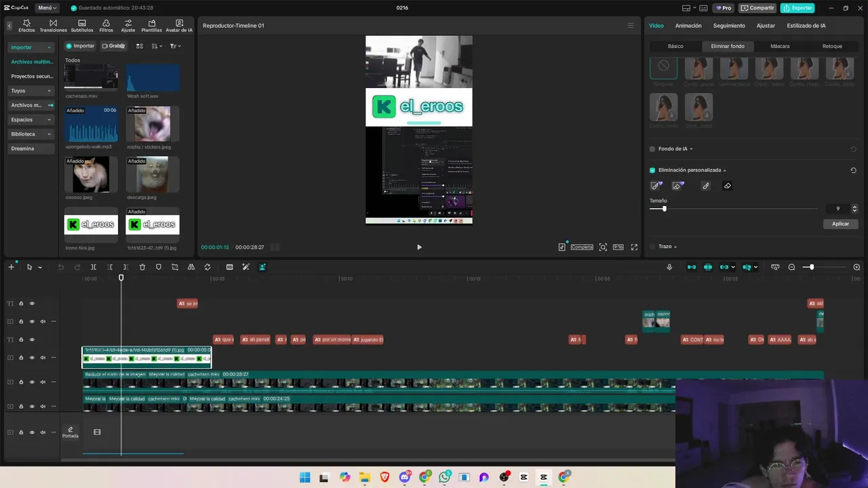The width and height of the screenshot is (868, 488).
Task: Zoom in the timeline with plus magnifier
Action: [856, 267]
